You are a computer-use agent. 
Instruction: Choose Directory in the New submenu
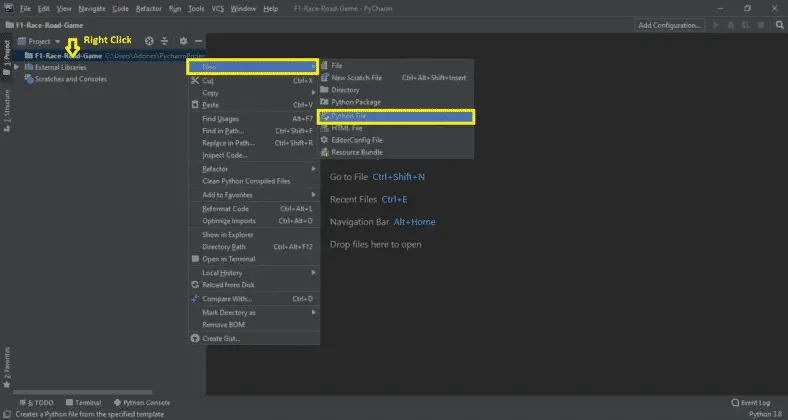(x=345, y=90)
